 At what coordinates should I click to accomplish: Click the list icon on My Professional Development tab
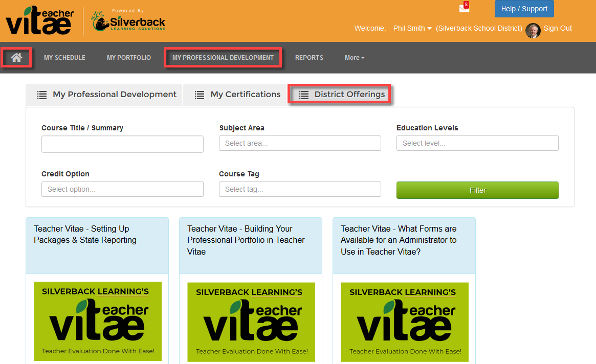click(x=42, y=95)
